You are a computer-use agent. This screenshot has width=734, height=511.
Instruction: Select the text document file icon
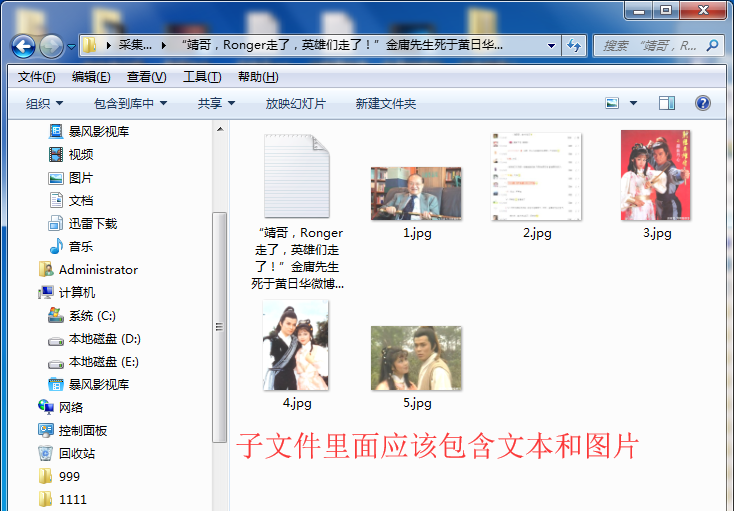point(296,176)
